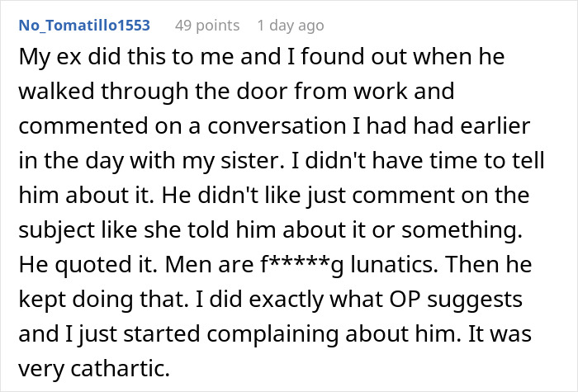Open the No_Tomatillo1553 user profile

(x=84, y=26)
